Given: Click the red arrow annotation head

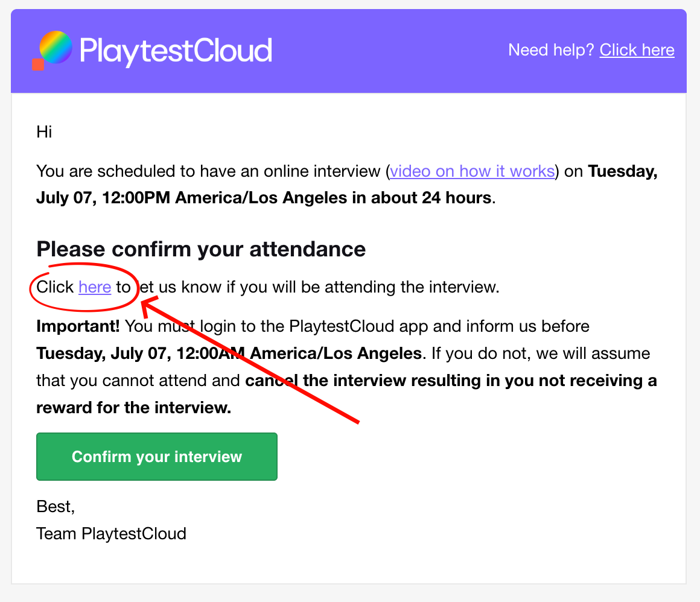Looking at the screenshot, I should coord(150,305).
